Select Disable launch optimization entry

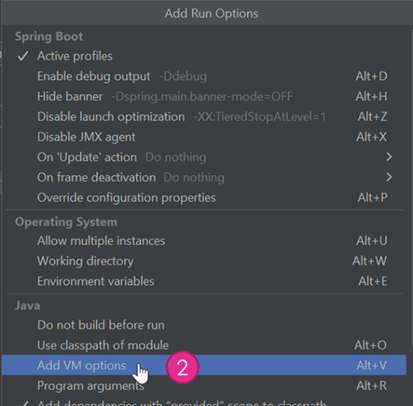(x=204, y=117)
